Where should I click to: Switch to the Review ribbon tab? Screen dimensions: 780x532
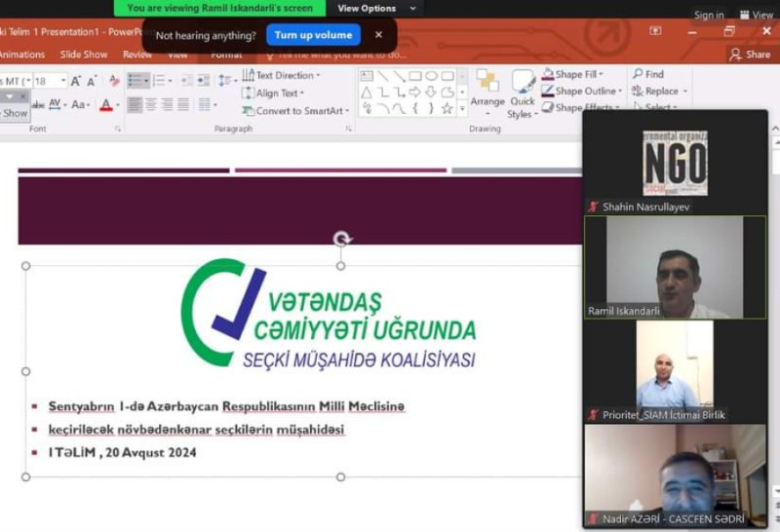(136, 55)
